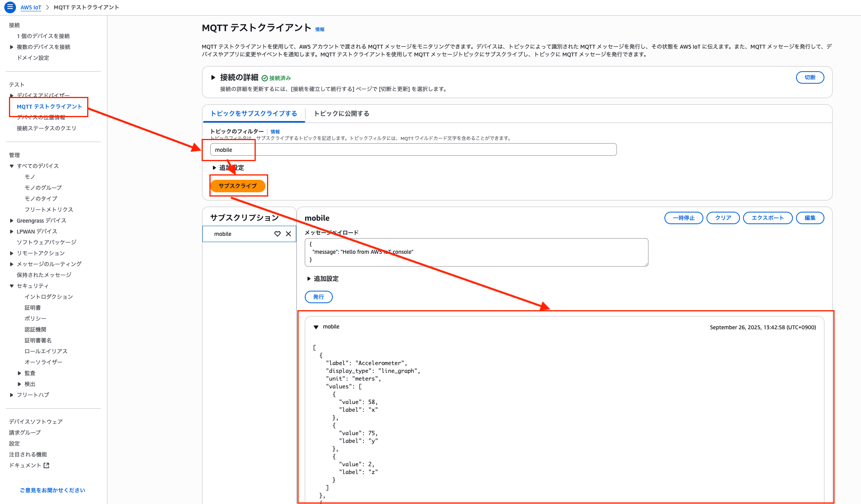Remove the mobile subscription with the X icon
Viewport: 861px width, 504px height.
(288, 234)
